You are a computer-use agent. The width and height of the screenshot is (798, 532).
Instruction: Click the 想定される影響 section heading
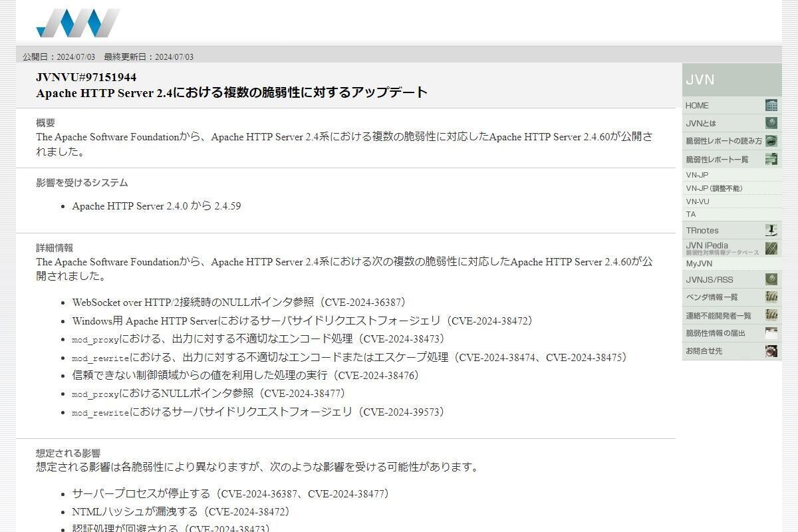point(68,454)
